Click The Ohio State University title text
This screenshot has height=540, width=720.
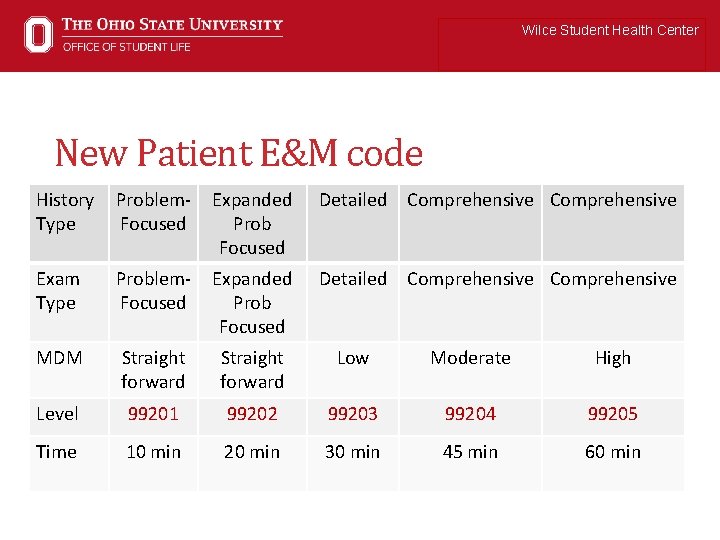(x=172, y=24)
